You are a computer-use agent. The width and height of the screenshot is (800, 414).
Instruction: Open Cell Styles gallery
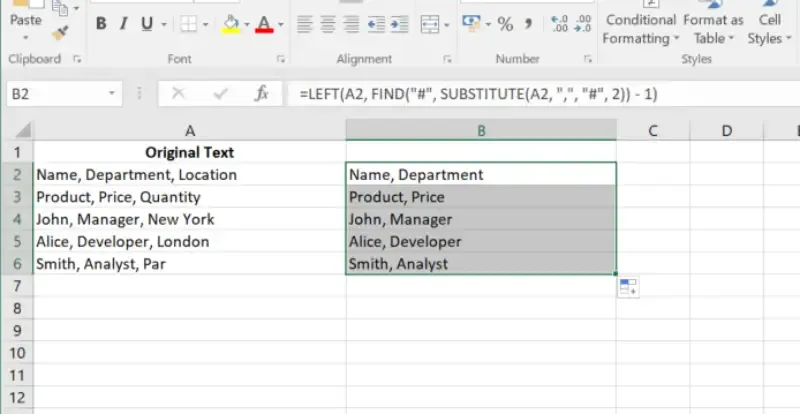pyautogui.click(x=769, y=29)
